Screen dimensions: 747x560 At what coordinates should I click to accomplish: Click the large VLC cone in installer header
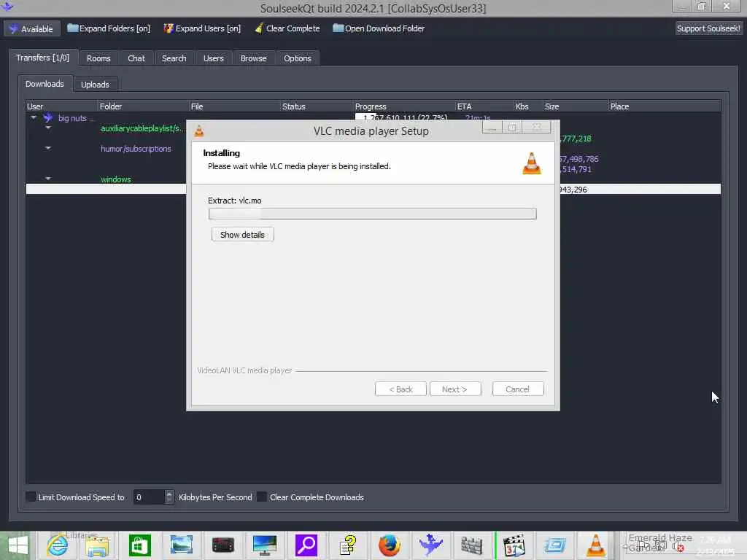point(532,163)
